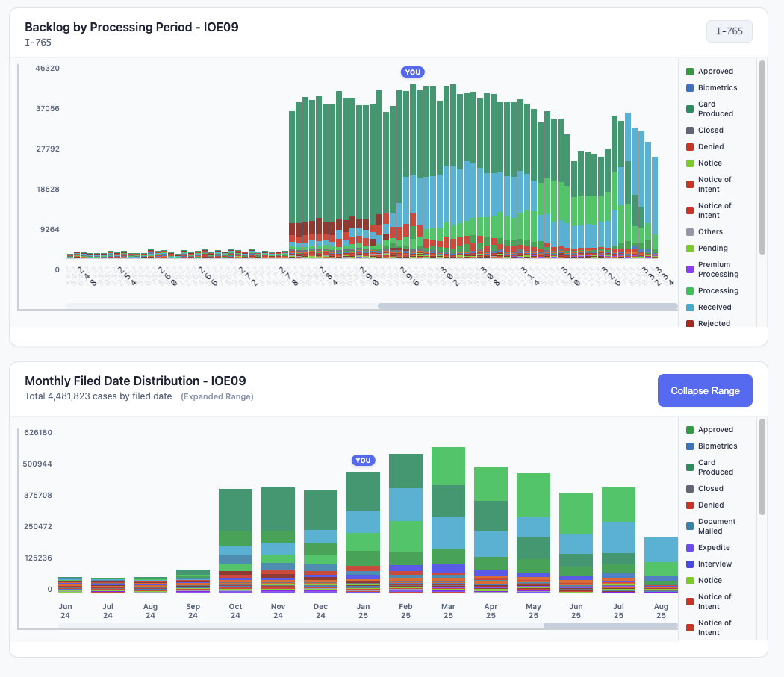Select the Expedite legend icon

pyautogui.click(x=688, y=547)
